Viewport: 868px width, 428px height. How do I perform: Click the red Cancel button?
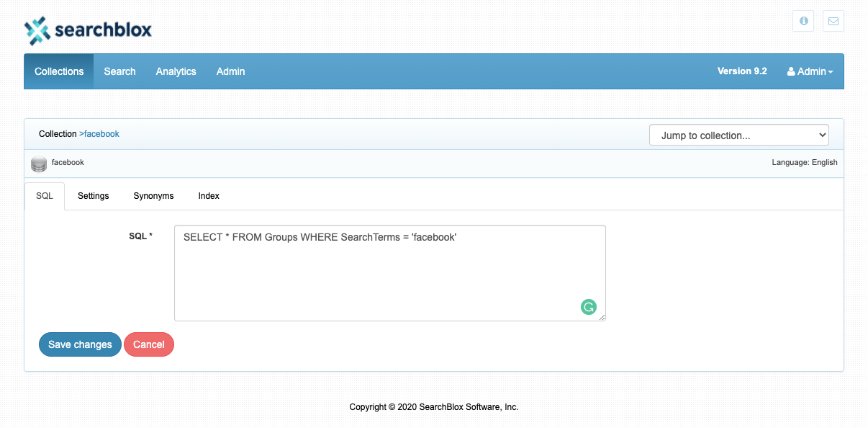[x=149, y=344]
